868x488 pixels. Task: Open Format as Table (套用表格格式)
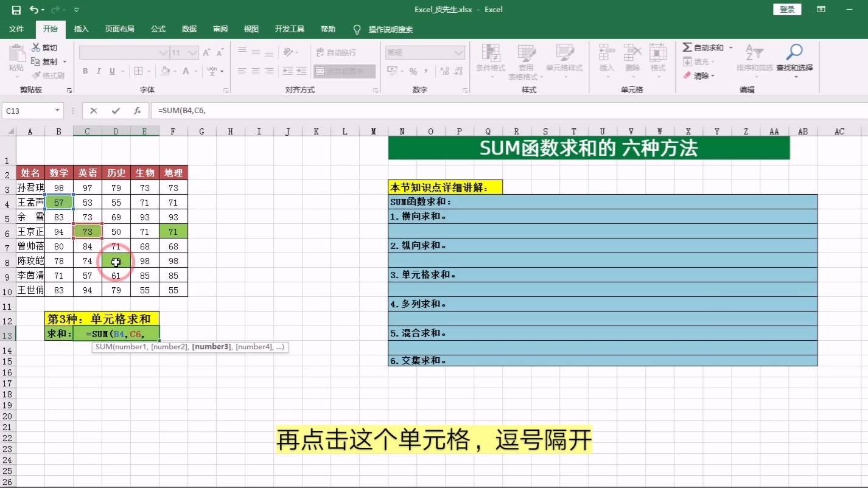[x=526, y=62]
